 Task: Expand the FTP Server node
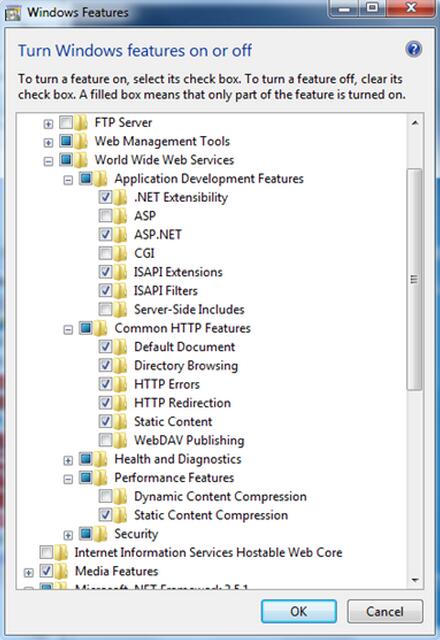point(48,124)
